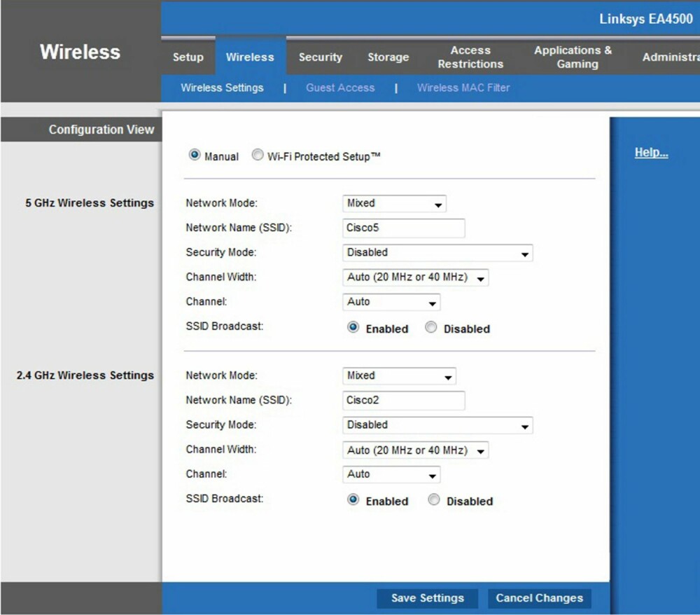Click the Cancel Changes button
The height and width of the screenshot is (615, 700).
tap(539, 598)
